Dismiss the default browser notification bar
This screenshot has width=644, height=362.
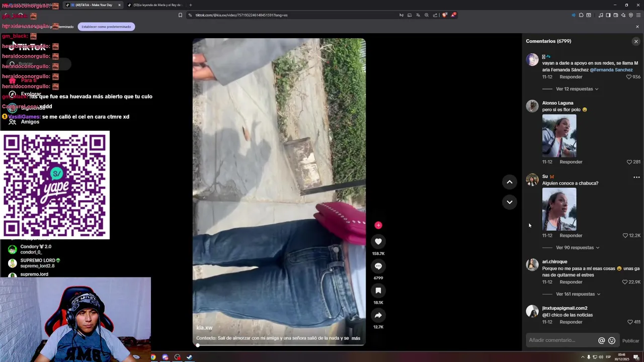(x=637, y=27)
